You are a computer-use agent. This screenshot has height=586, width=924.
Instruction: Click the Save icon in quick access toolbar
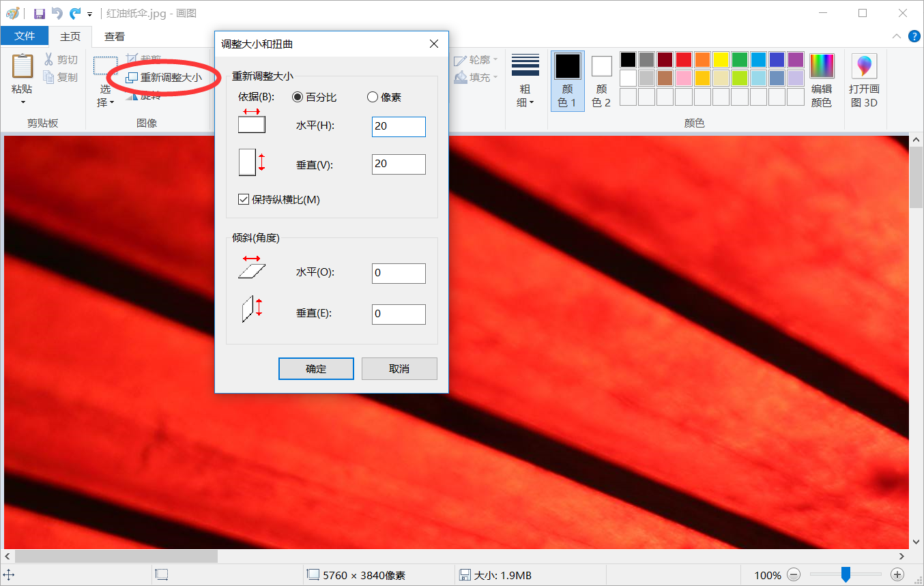point(39,13)
